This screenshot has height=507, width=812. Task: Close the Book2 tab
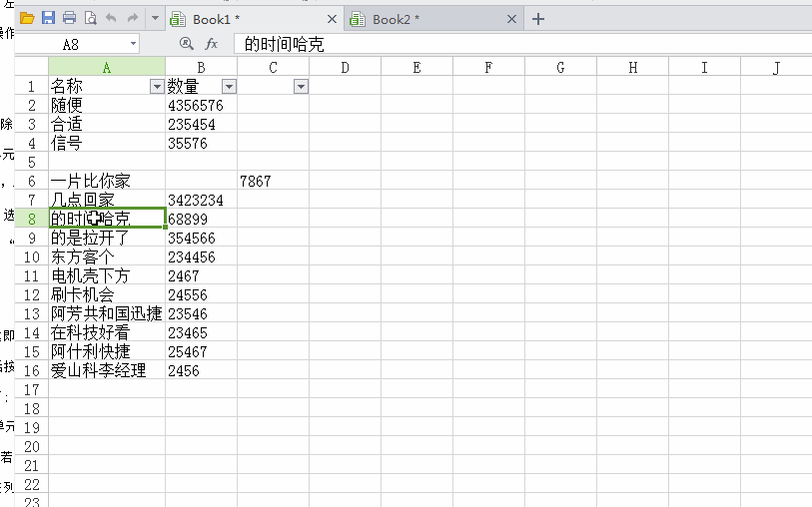click(x=511, y=20)
